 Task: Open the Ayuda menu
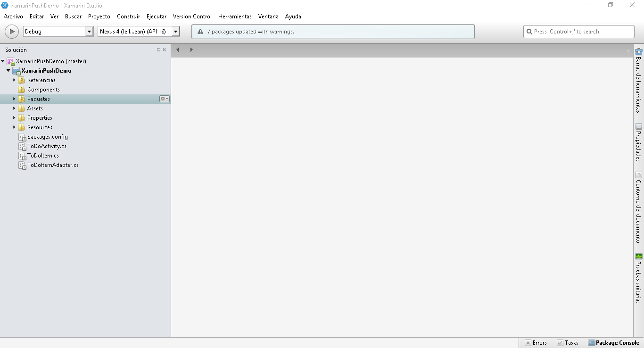(x=293, y=16)
